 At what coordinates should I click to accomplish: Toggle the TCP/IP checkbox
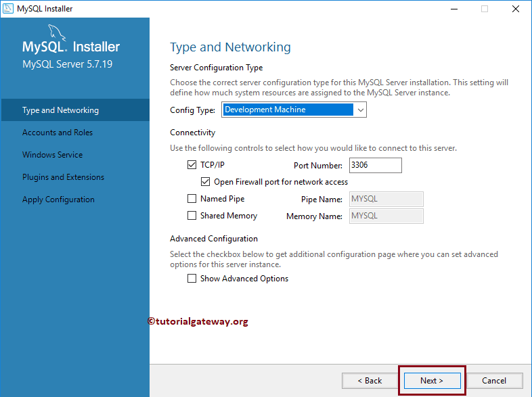pos(192,165)
